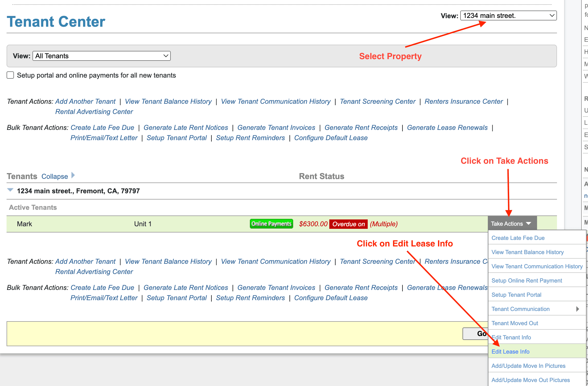Click the $6300.00 overdue amount

313,224
